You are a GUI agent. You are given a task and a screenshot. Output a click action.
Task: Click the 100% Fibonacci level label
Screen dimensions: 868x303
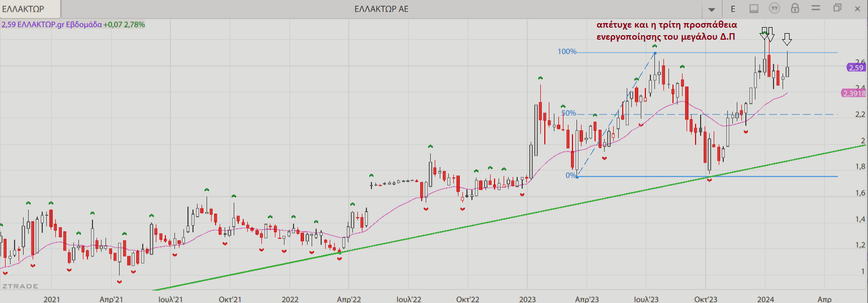(x=566, y=52)
